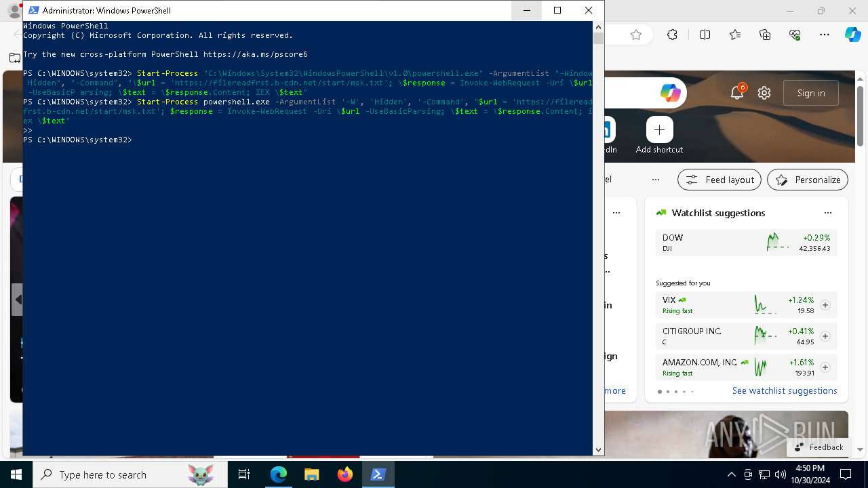Screen dimensions: 868x488
Task: Add this page to favorites star in Edge
Action: (x=636, y=35)
